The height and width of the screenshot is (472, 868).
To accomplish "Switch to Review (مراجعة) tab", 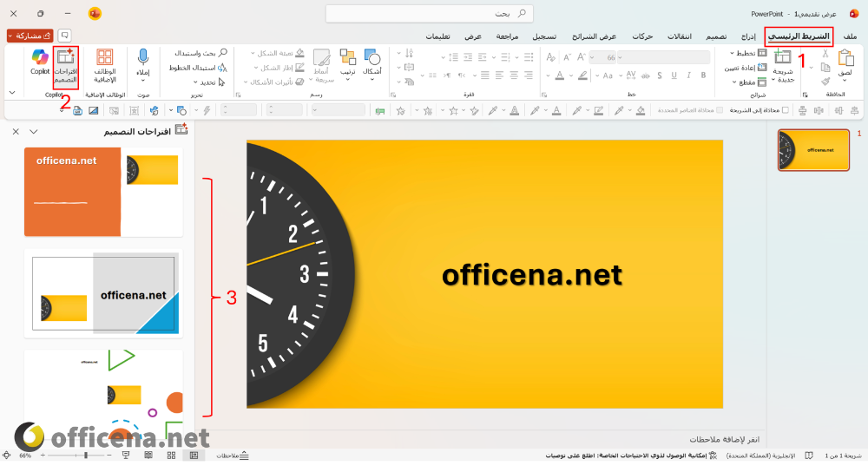I will (x=507, y=36).
